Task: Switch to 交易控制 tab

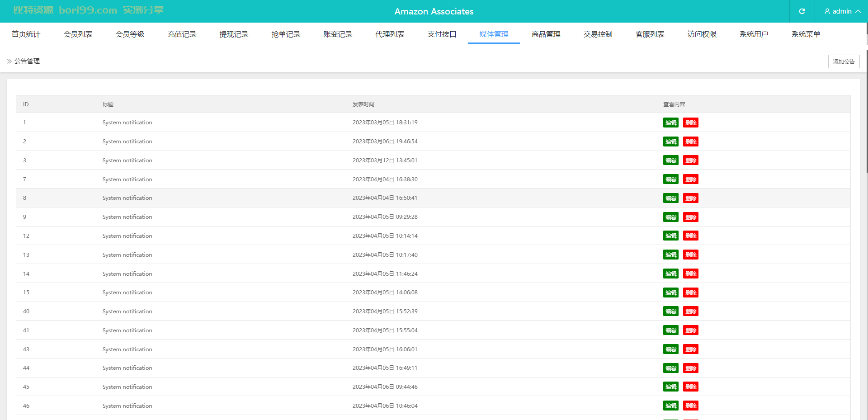Action: (x=598, y=34)
